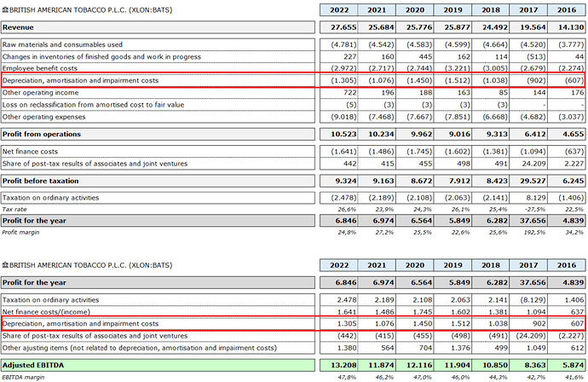Click the Raw materials and consumables used label

[x=62, y=44]
